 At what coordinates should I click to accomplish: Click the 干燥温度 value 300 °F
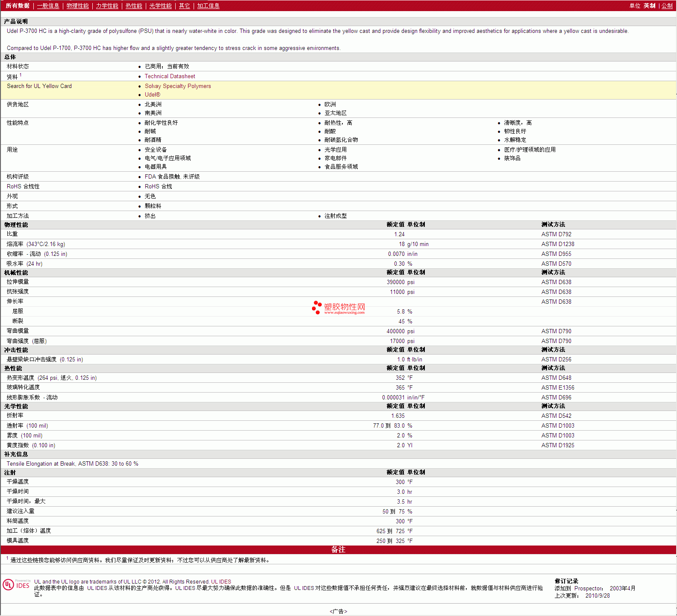[x=404, y=482]
